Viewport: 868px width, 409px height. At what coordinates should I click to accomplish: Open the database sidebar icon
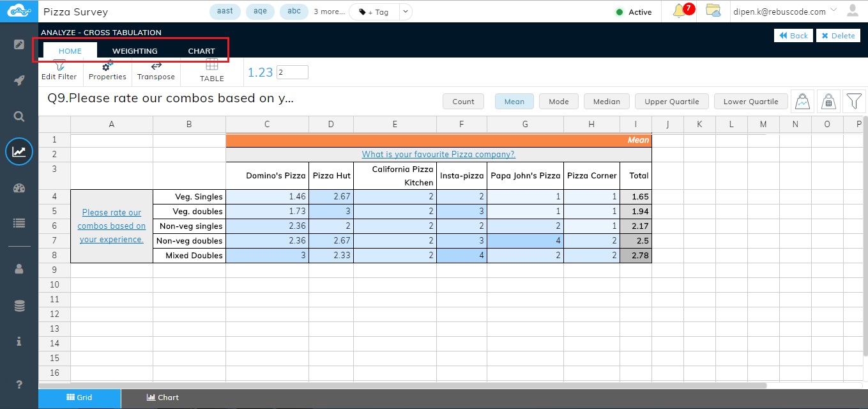pos(19,306)
